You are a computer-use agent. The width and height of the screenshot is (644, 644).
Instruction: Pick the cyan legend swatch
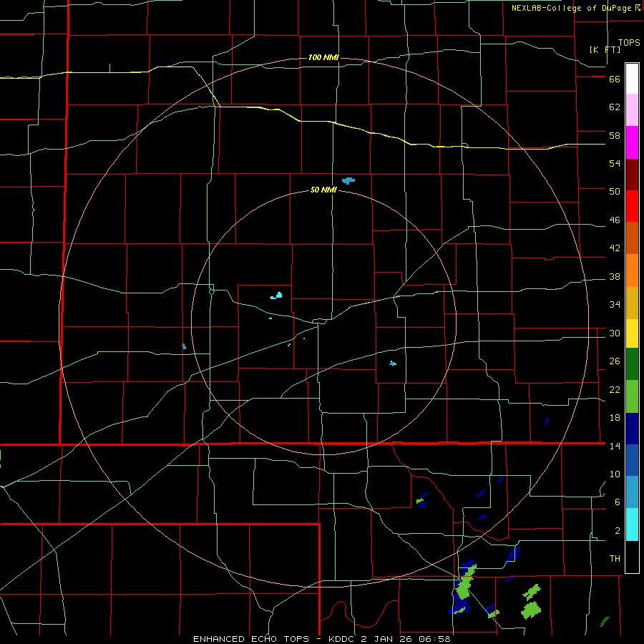point(632,525)
